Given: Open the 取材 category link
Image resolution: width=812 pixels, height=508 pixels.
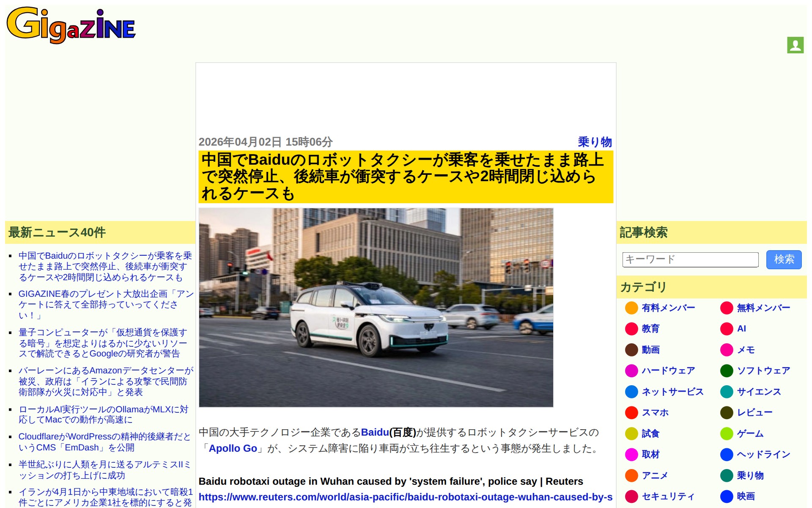Looking at the screenshot, I should click(650, 454).
